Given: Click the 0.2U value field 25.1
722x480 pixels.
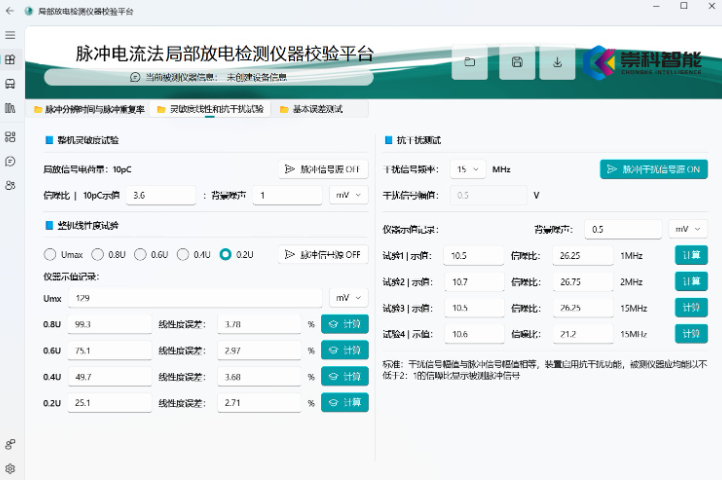Looking at the screenshot, I should [x=110, y=403].
